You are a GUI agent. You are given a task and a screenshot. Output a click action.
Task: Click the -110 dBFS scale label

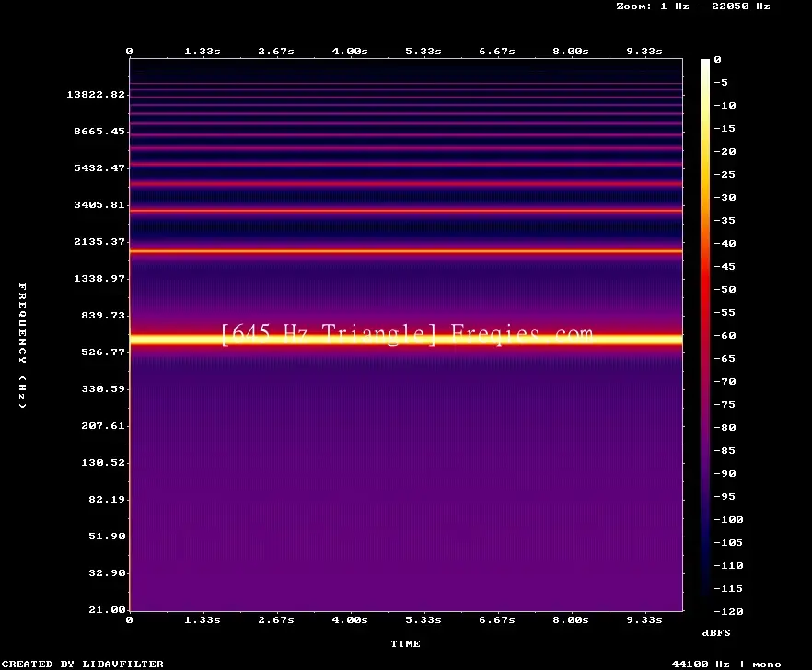(728, 565)
